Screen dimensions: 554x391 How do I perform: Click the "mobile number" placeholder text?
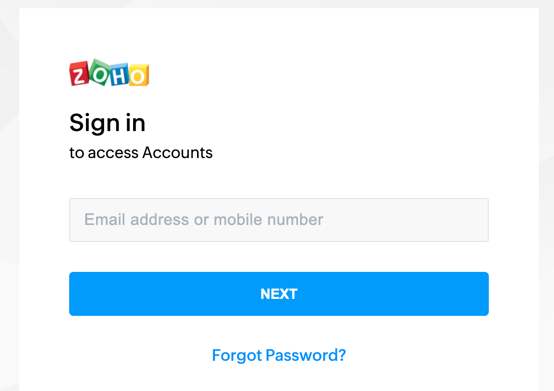click(268, 220)
